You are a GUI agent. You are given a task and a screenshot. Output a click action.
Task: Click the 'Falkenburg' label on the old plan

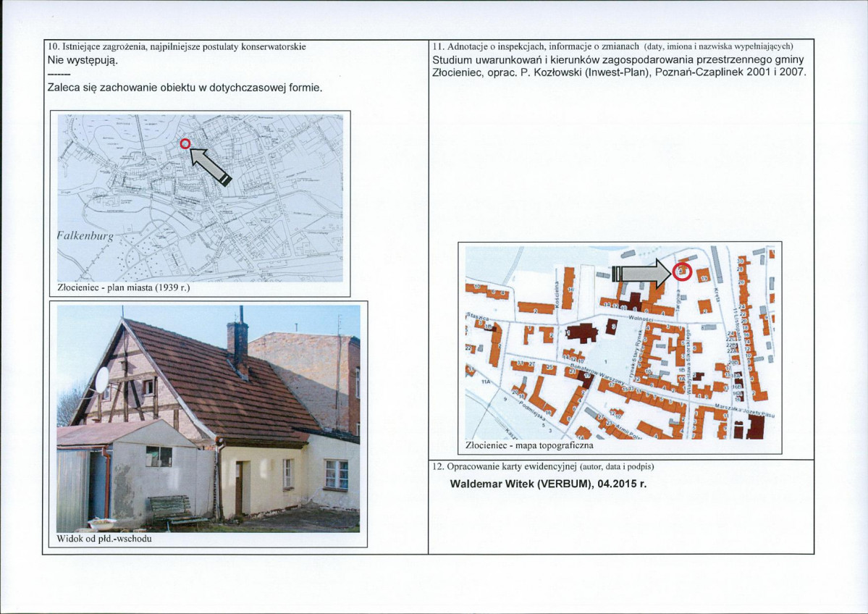(x=85, y=237)
